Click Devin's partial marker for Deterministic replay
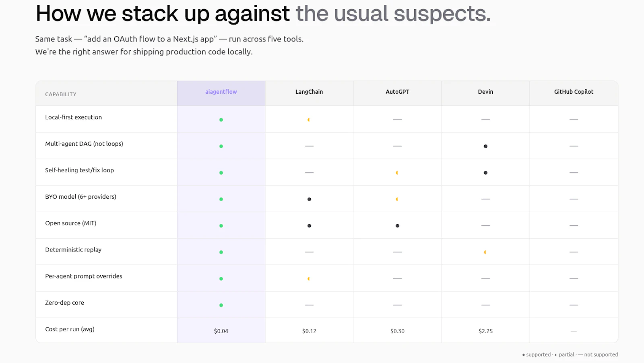 (485, 252)
